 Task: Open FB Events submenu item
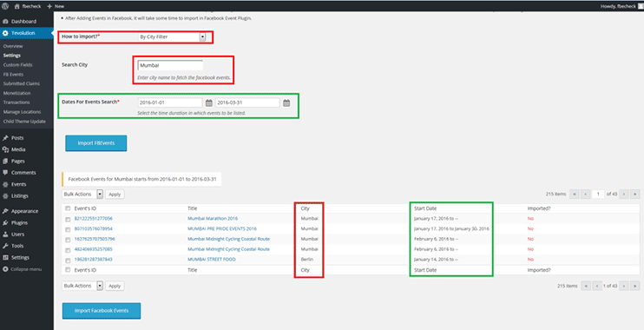click(13, 75)
